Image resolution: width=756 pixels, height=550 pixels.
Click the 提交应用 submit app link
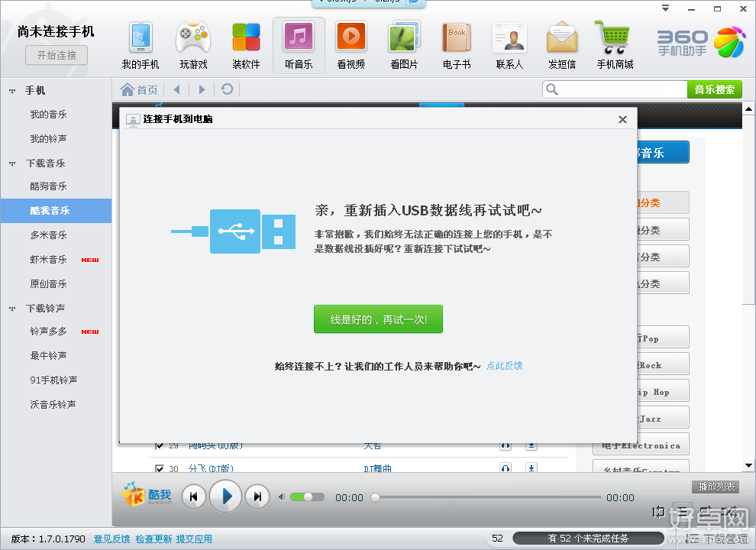pyautogui.click(x=194, y=539)
